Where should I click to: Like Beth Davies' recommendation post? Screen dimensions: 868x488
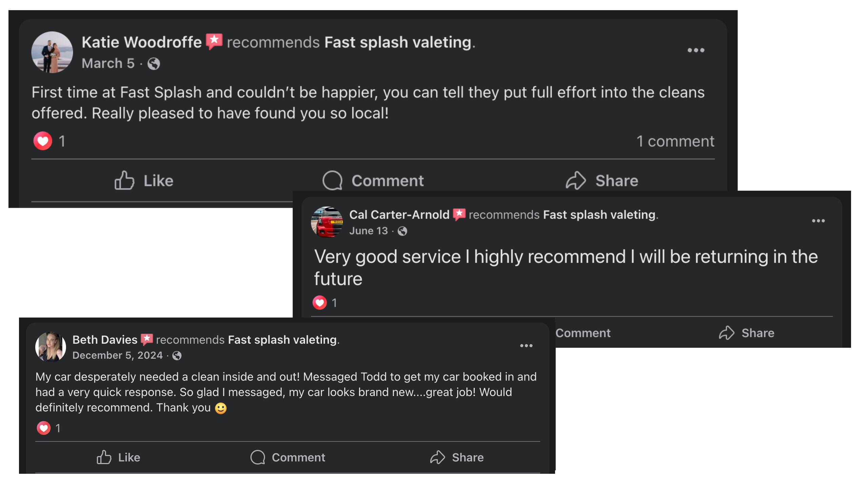(118, 457)
